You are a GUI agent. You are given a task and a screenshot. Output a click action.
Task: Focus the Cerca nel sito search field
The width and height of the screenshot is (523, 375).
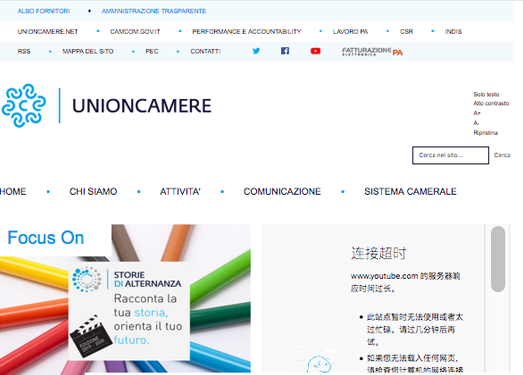pyautogui.click(x=451, y=155)
